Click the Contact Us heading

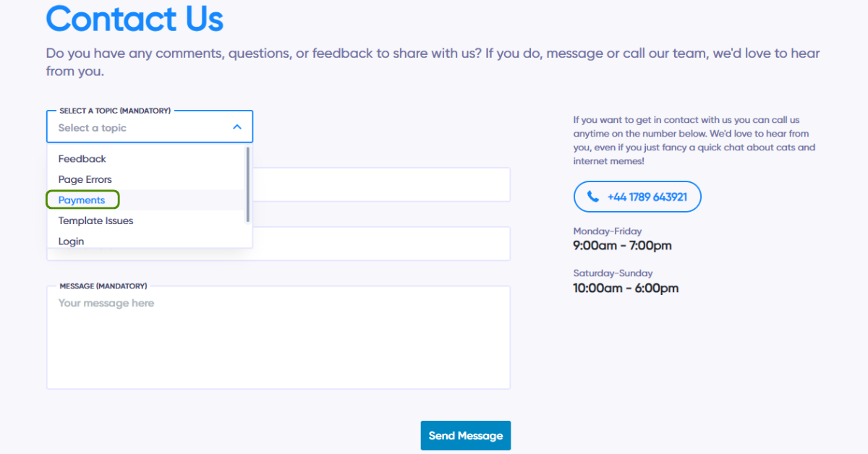click(135, 20)
